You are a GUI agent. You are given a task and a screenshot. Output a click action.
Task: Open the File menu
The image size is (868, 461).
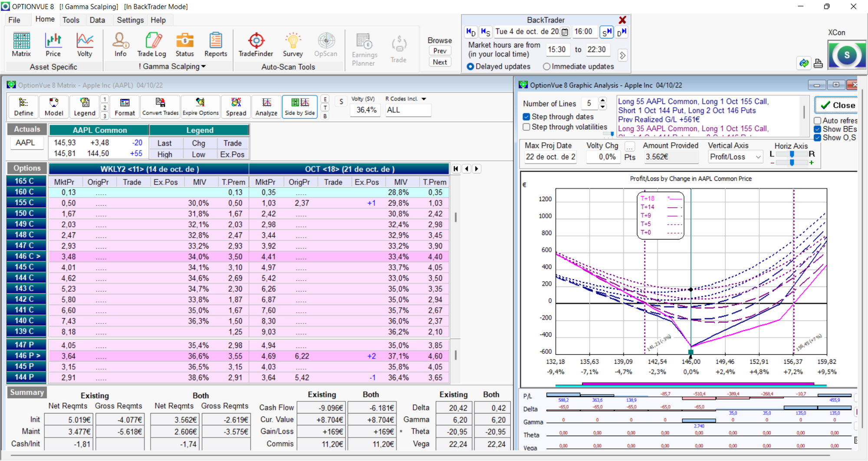pyautogui.click(x=14, y=20)
